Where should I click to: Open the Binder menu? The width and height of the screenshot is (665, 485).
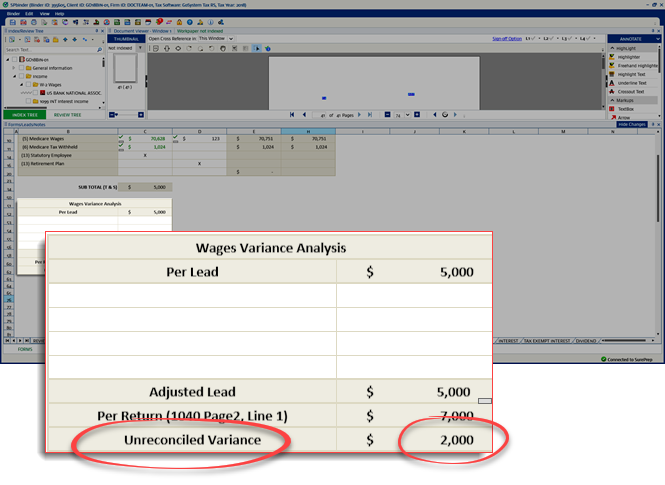pyautogui.click(x=14, y=13)
